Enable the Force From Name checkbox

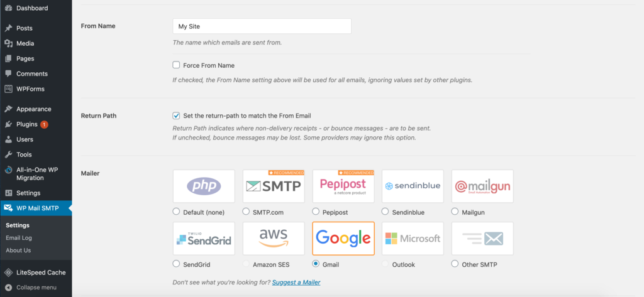(x=177, y=65)
